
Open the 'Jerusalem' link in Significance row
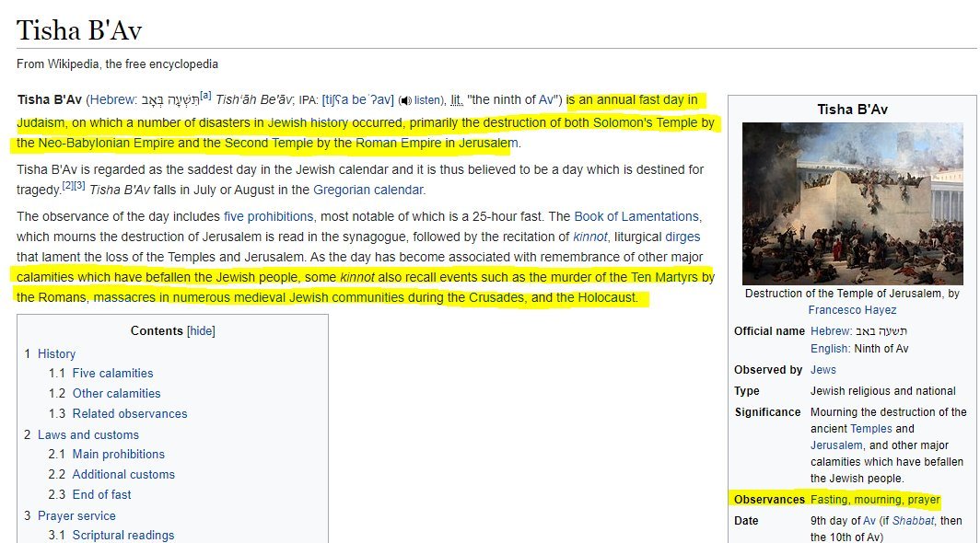tap(836, 445)
